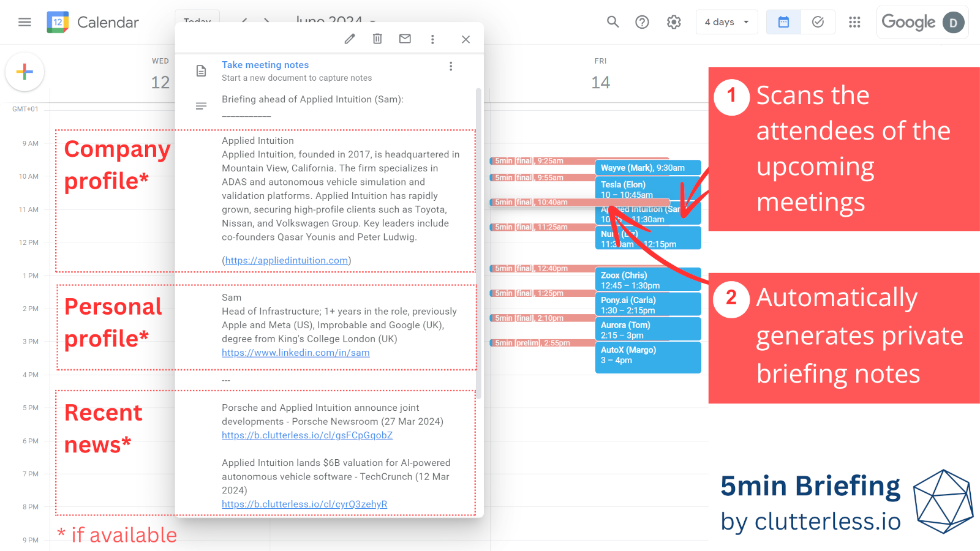
Task: Open Sam's LinkedIn profile link
Action: (x=296, y=353)
